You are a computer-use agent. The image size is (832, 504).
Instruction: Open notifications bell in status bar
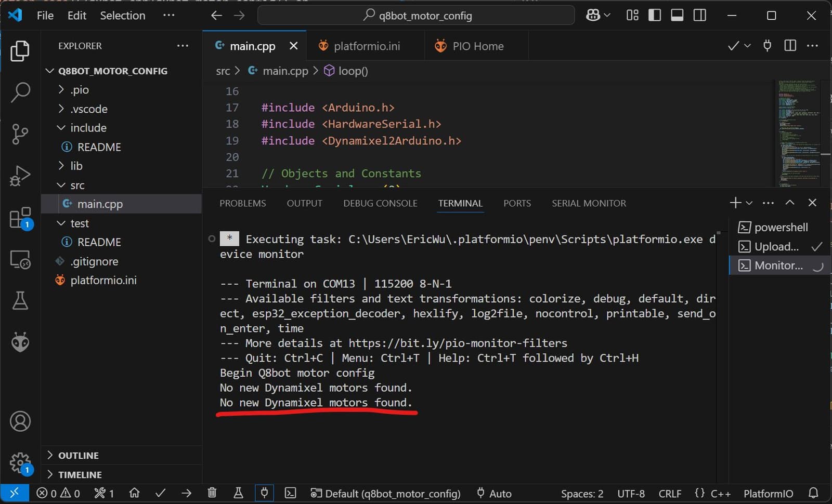(813, 493)
